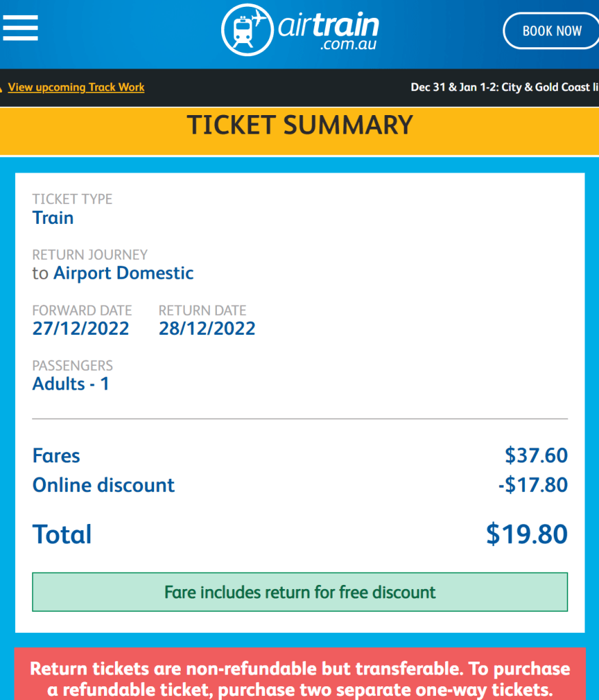Click the forward date 27/12/2022

(x=81, y=329)
